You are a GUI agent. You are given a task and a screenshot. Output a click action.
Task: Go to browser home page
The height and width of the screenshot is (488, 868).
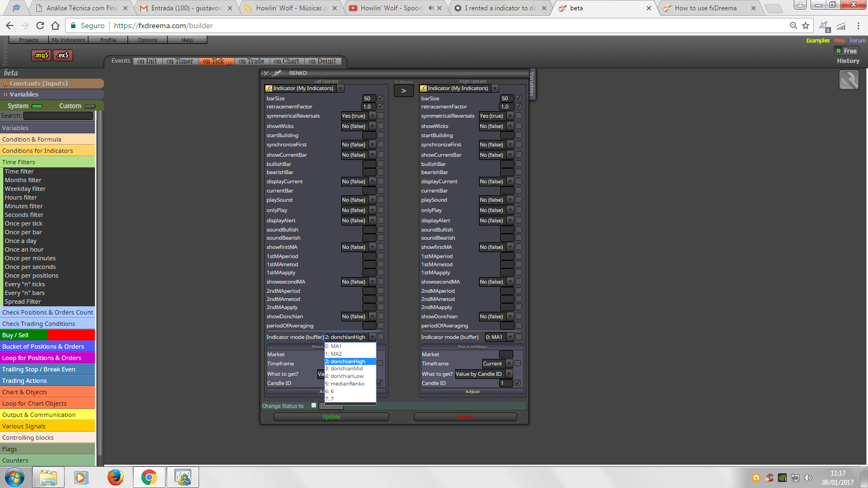(x=55, y=25)
